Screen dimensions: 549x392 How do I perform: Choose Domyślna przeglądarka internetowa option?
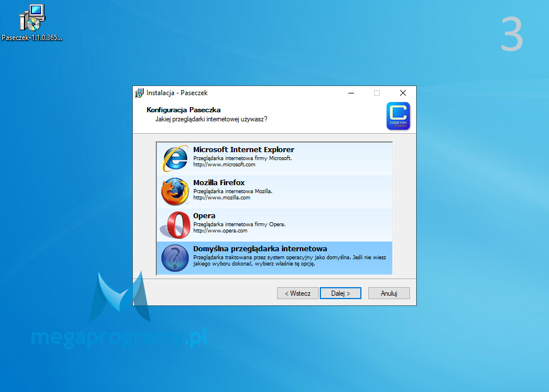coord(274,258)
